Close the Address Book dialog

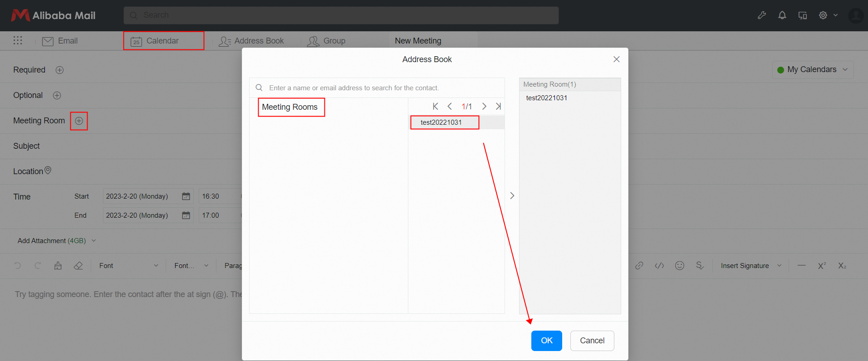(x=616, y=59)
